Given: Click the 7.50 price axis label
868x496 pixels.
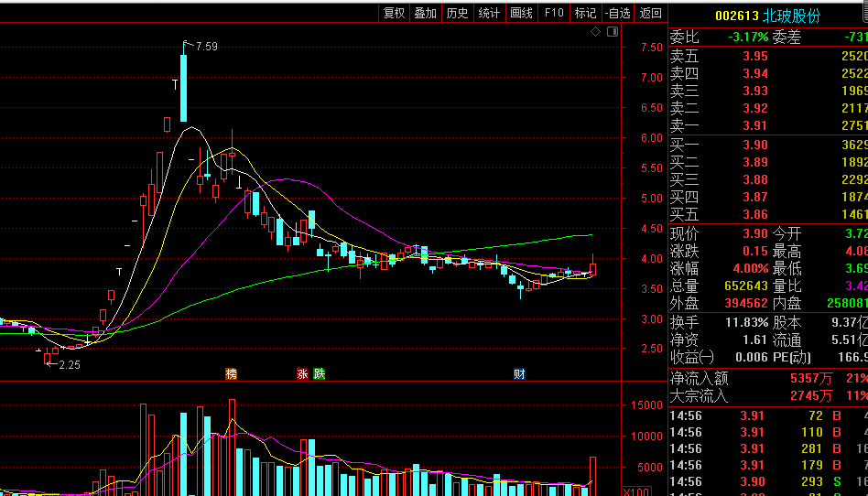Looking at the screenshot, I should tap(652, 47).
